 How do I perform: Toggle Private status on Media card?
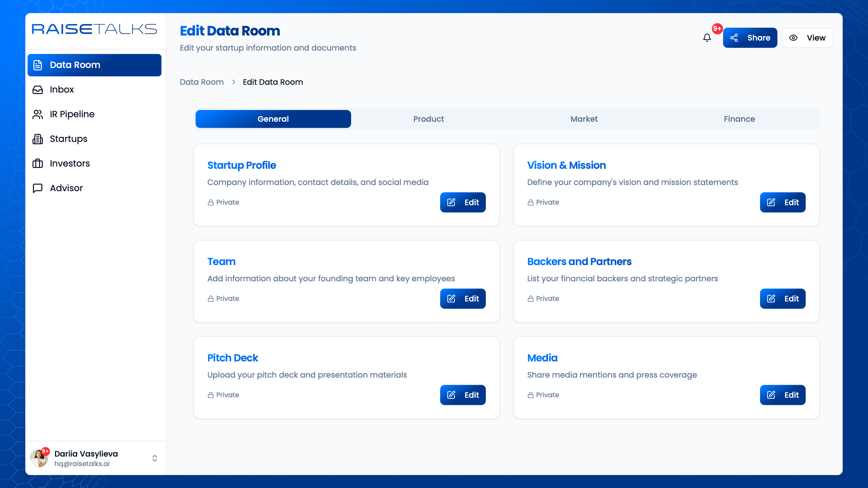(x=543, y=395)
